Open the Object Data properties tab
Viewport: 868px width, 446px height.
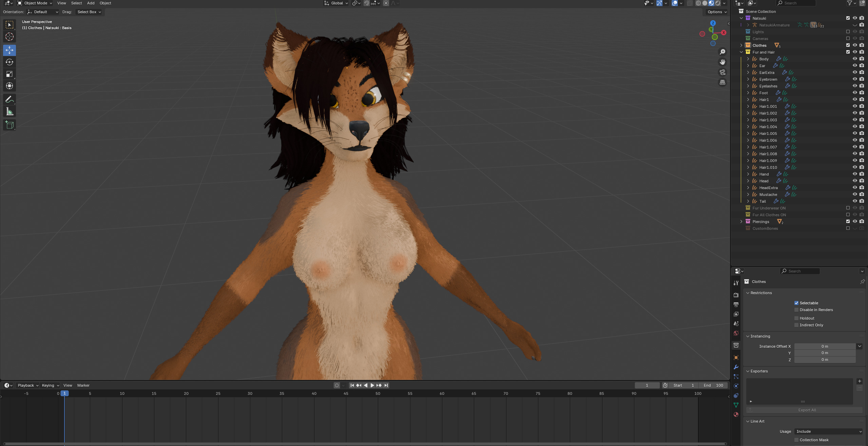pyautogui.click(x=736, y=405)
